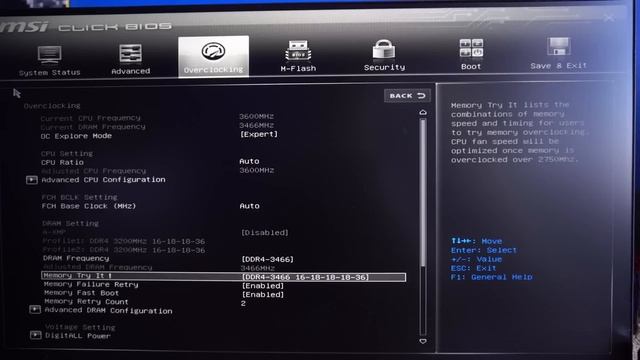Screen dimensions: 640x360
Task: Click Profile1 DDR4 3200MHz 16-18-18-36 row
Action: pos(124,241)
